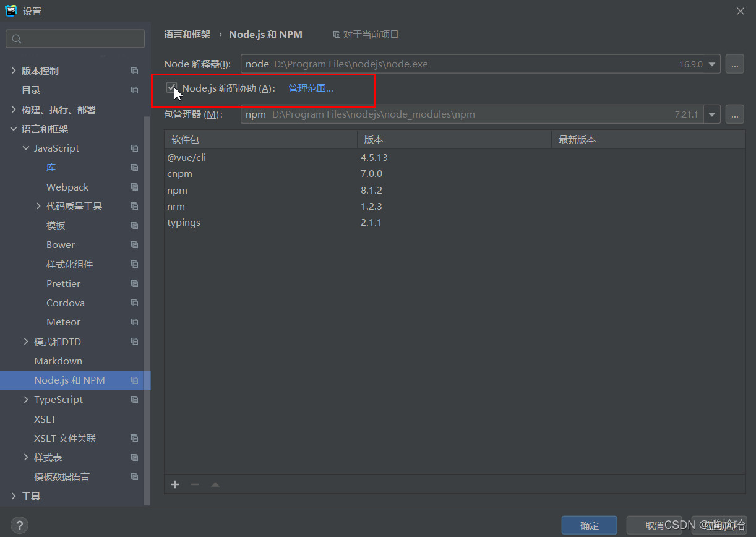Toggle Node.js 编码协助 checkbox

pos(171,88)
